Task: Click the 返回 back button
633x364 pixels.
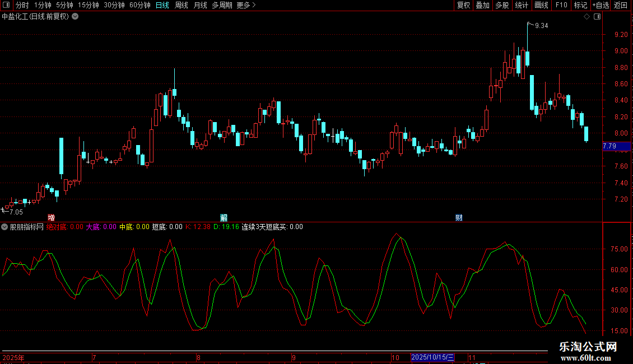Action: (x=621, y=5)
